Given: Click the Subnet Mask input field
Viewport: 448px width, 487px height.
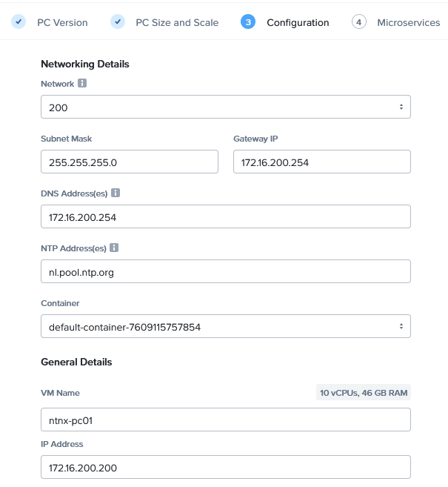Looking at the screenshot, I should pos(130,162).
